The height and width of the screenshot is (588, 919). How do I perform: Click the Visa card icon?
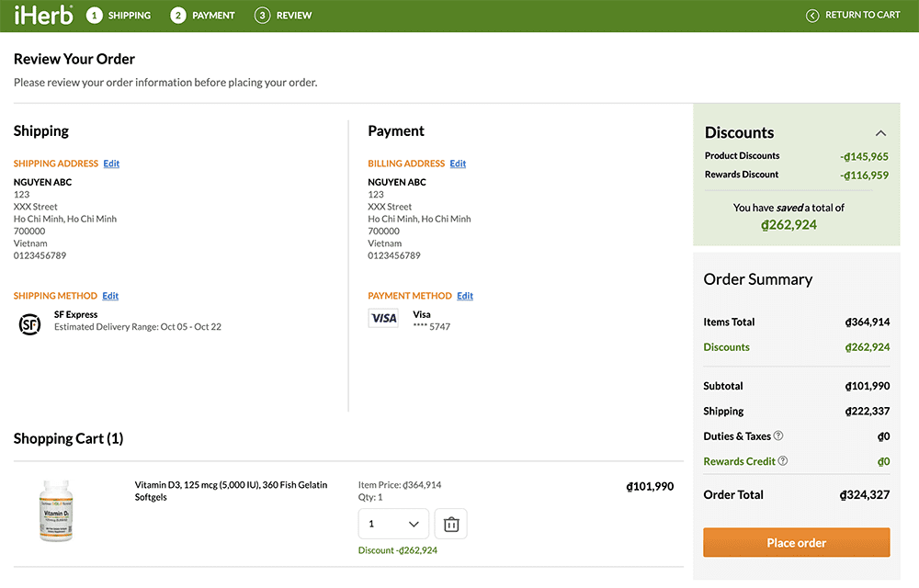(x=383, y=316)
